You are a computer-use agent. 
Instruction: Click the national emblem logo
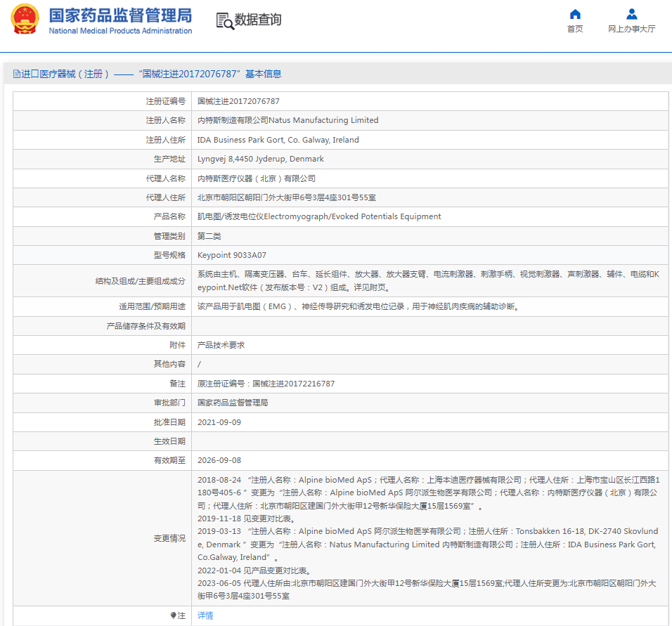coord(25,20)
